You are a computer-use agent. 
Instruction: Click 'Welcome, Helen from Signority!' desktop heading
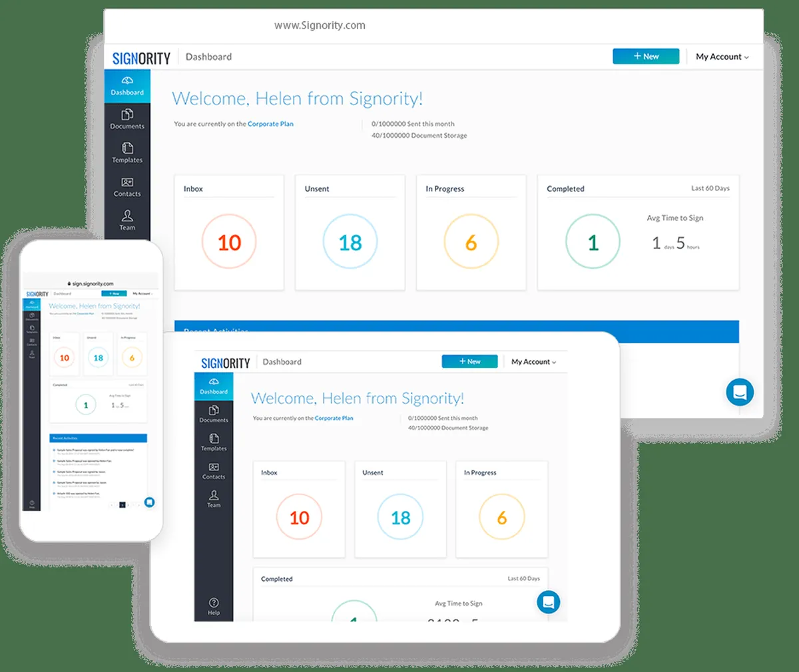[x=297, y=98]
